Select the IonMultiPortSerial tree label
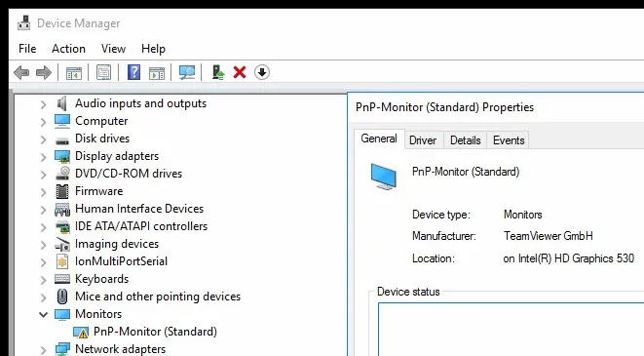The image size is (644, 356). click(121, 261)
